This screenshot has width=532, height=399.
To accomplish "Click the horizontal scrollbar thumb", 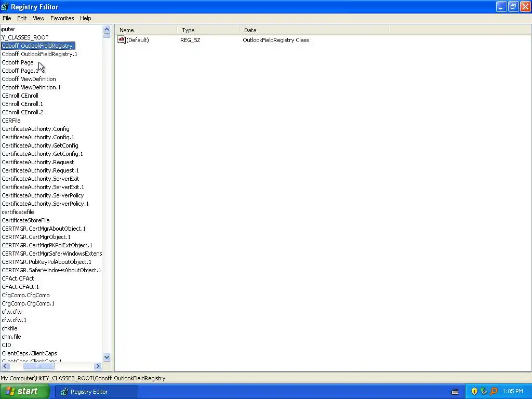I will [38, 366].
